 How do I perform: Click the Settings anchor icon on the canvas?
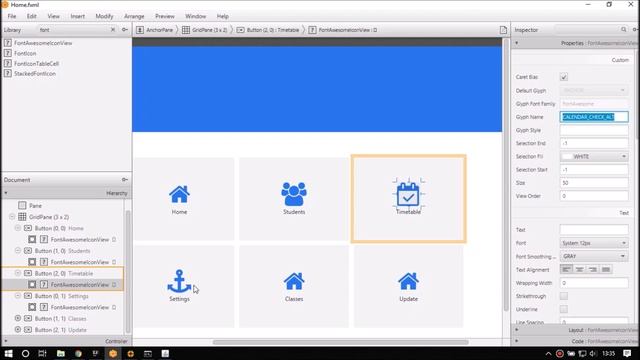179,281
